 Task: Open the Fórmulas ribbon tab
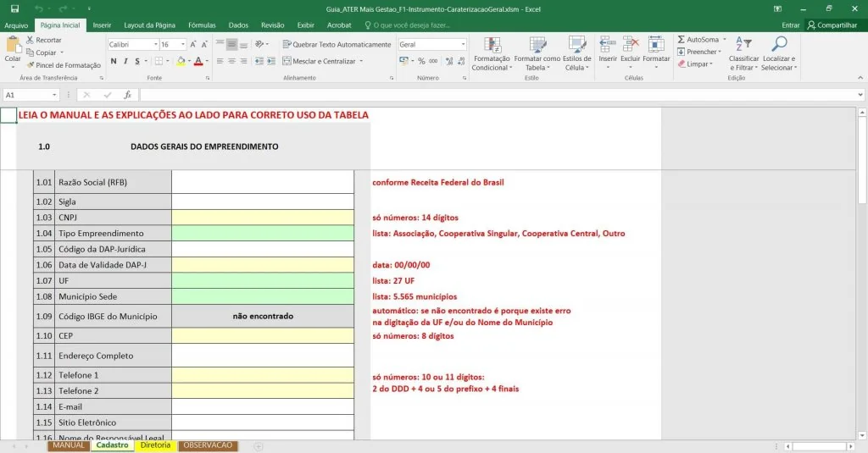tap(202, 25)
